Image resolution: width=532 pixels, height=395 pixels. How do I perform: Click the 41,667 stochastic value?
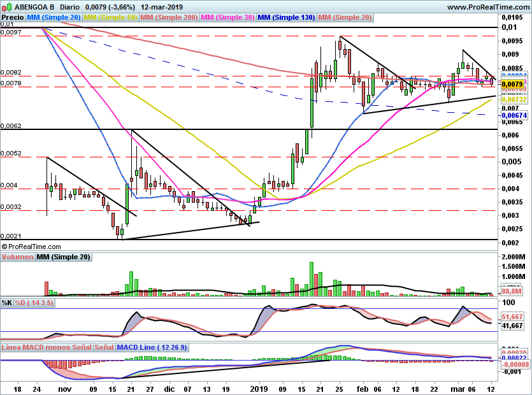(x=512, y=326)
